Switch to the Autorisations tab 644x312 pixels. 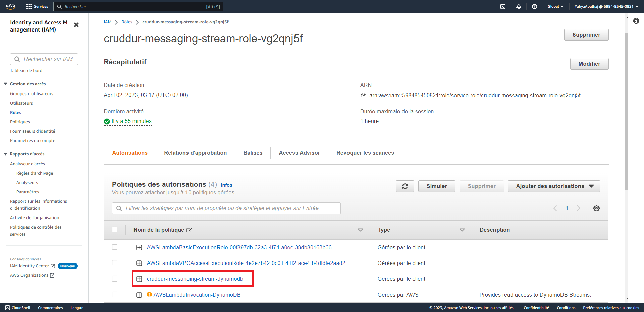[x=130, y=153]
